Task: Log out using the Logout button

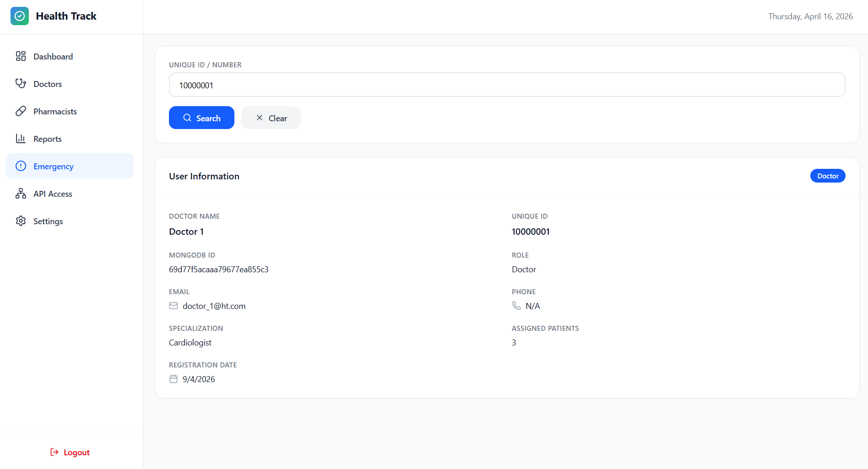Action: [70, 452]
